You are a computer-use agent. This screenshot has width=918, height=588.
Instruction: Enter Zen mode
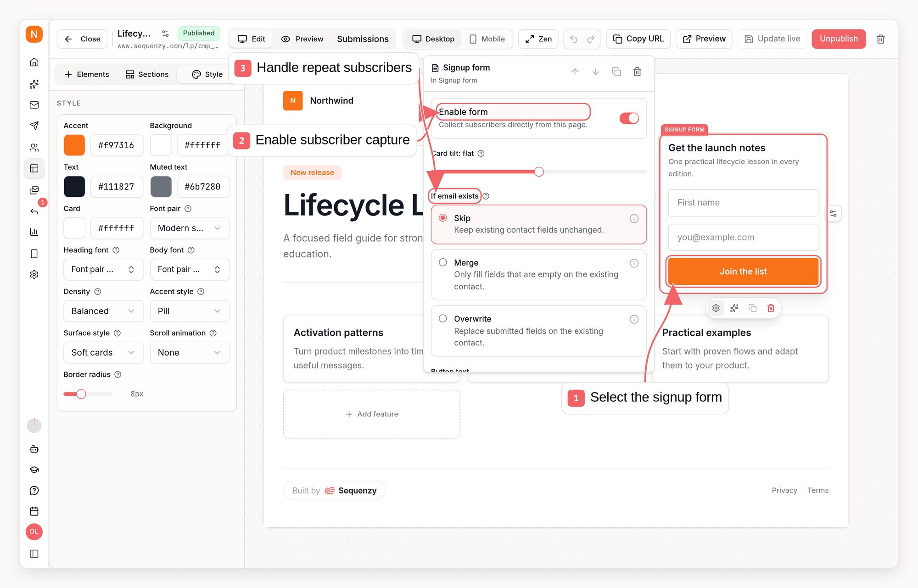point(538,39)
